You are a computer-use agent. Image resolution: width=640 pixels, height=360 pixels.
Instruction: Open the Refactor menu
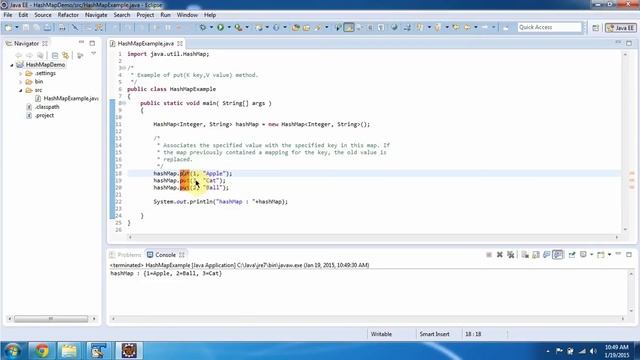[68, 15]
